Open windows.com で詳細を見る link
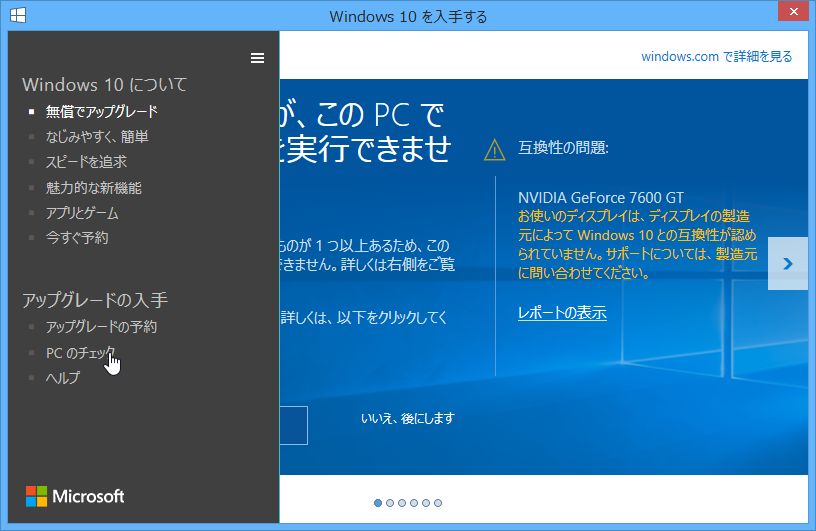 716,56
